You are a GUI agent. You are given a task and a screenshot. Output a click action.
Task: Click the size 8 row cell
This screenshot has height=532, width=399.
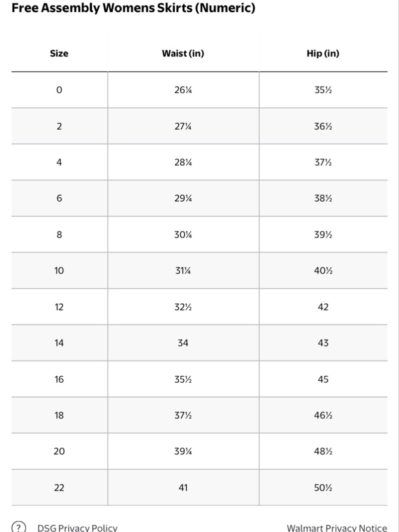coord(59,234)
